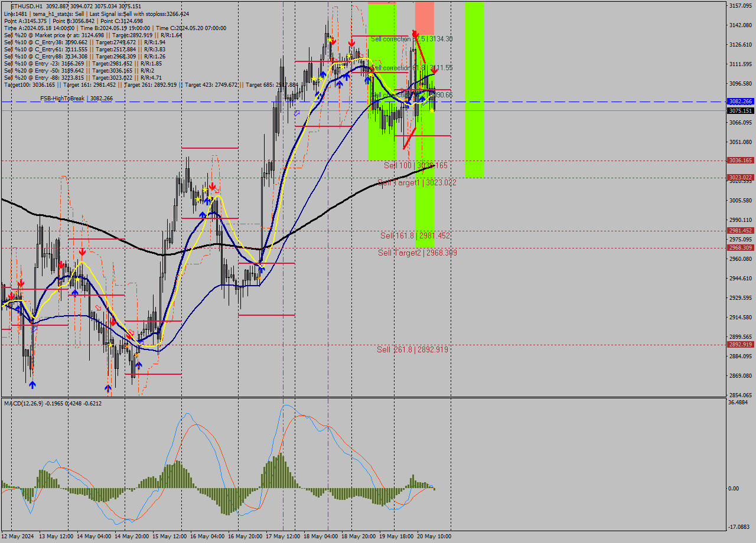Select the red 3036.165 axis price tag
Viewport: 756px width, 543px height.
coord(740,161)
